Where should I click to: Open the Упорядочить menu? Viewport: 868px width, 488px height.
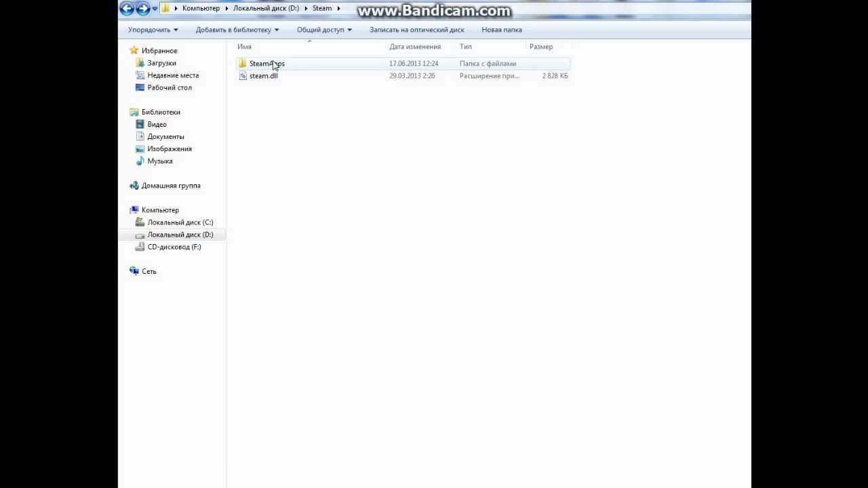pyautogui.click(x=153, y=30)
